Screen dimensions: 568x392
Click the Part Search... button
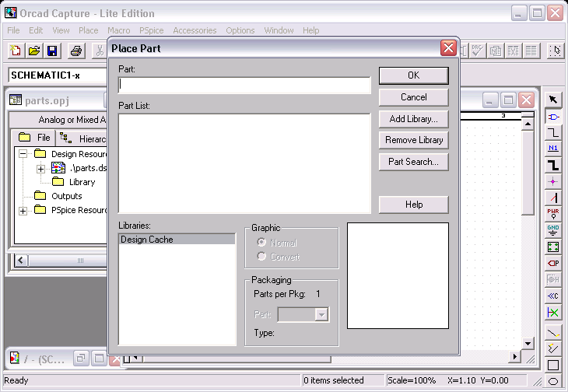click(x=414, y=162)
